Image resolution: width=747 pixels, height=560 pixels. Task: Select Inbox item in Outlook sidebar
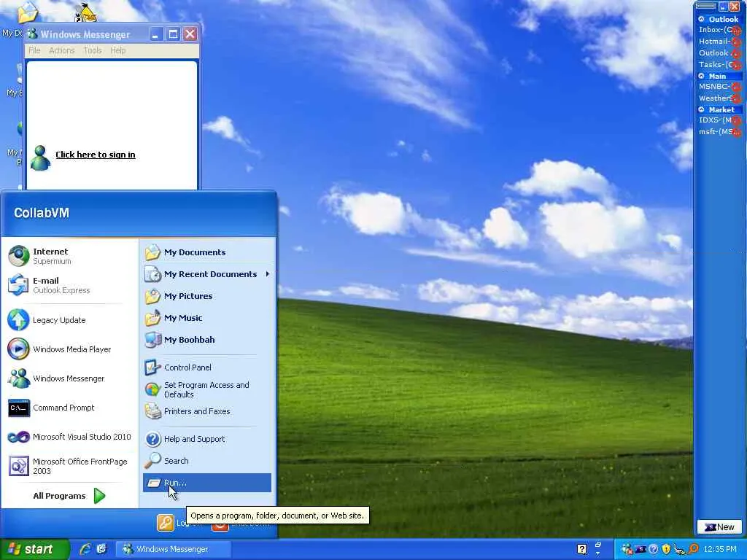tap(719, 29)
